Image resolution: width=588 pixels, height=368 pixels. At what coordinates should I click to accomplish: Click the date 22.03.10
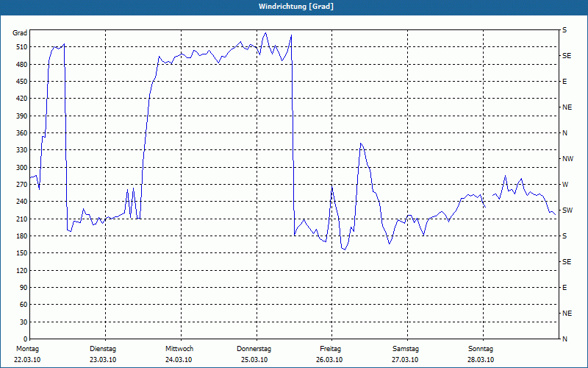(x=27, y=360)
